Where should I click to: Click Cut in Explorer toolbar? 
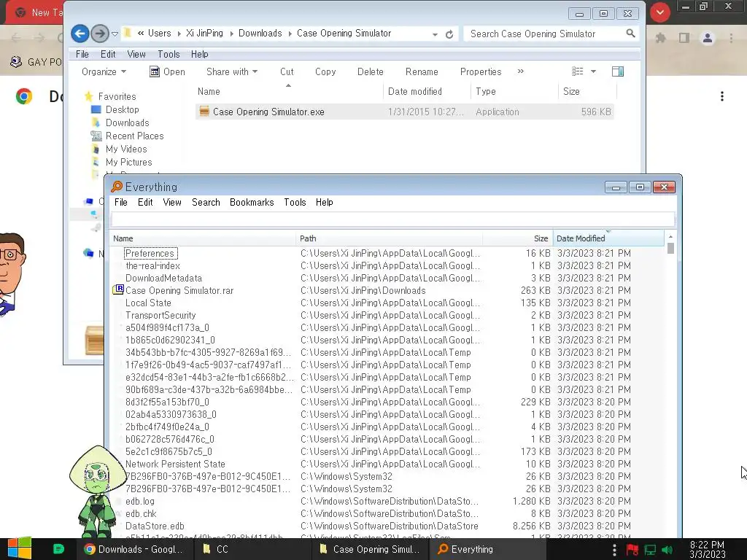[x=287, y=72]
